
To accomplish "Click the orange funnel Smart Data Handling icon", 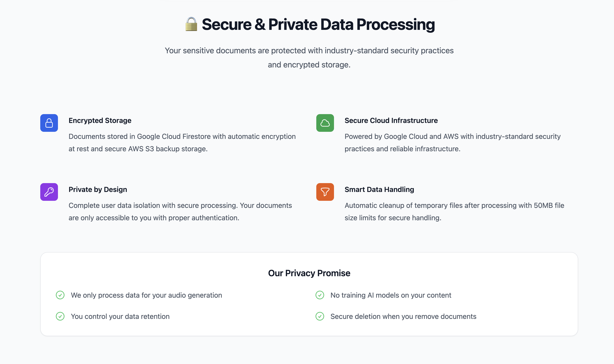I will (x=325, y=192).
